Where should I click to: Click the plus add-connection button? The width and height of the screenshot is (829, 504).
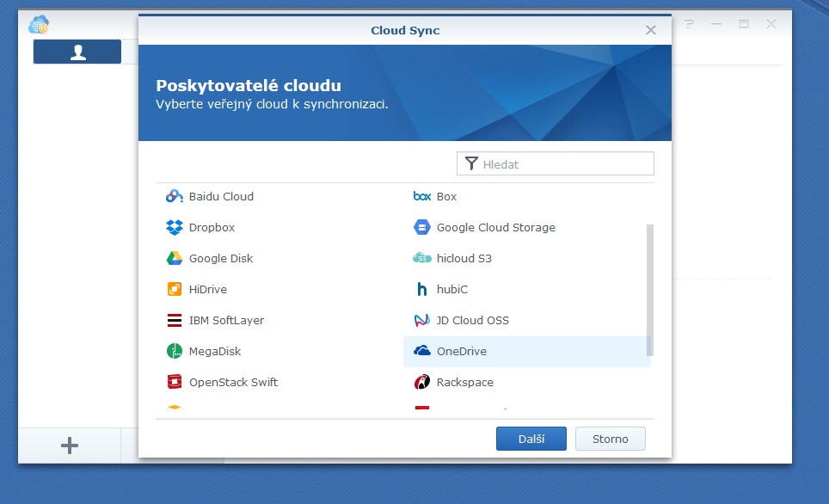pos(70,445)
